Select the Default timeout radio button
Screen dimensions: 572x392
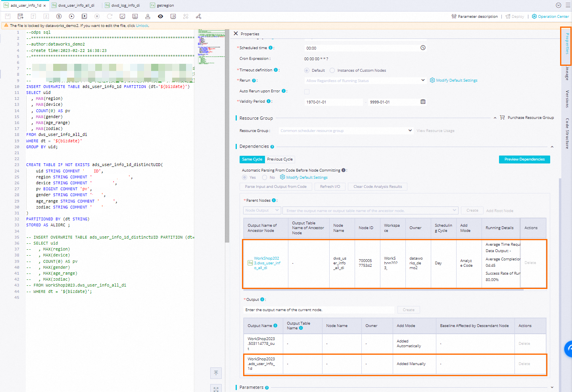click(x=307, y=71)
